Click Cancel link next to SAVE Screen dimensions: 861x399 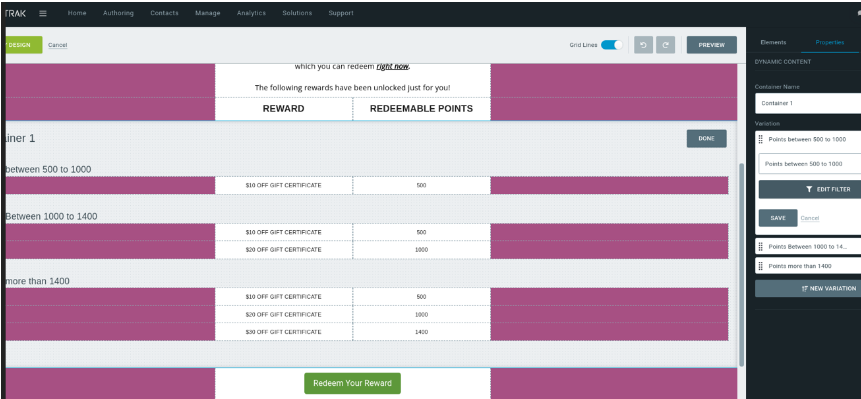pos(809,218)
